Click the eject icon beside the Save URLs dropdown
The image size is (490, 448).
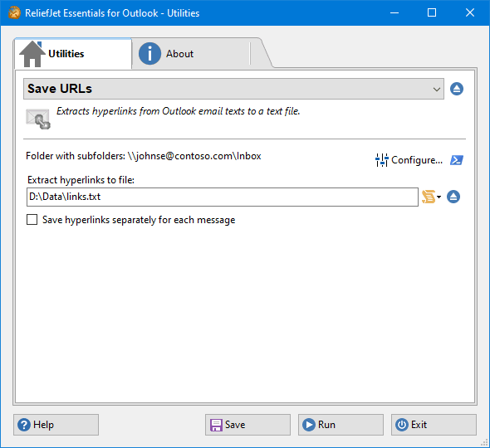(x=457, y=89)
